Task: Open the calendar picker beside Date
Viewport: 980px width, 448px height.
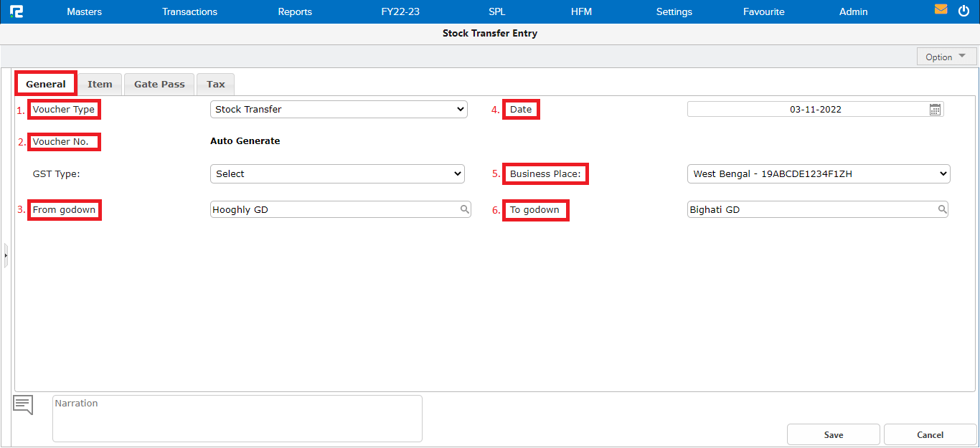Action: click(x=935, y=110)
